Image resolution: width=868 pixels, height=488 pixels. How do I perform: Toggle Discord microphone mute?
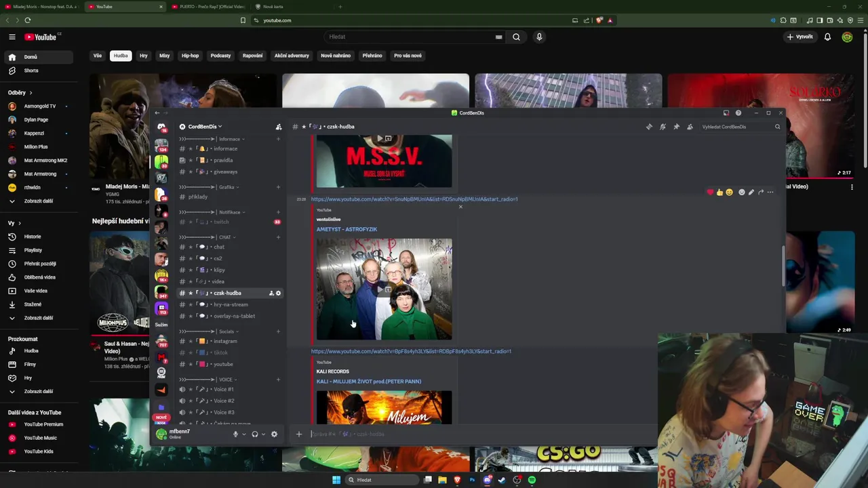coord(235,434)
